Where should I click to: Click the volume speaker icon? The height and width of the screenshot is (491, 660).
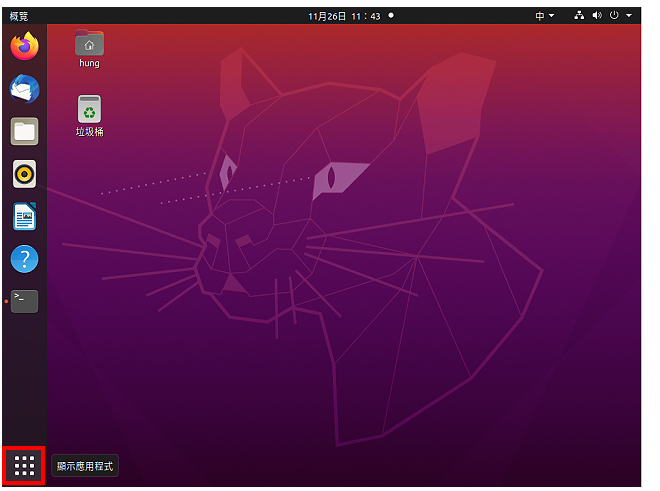[x=597, y=16]
